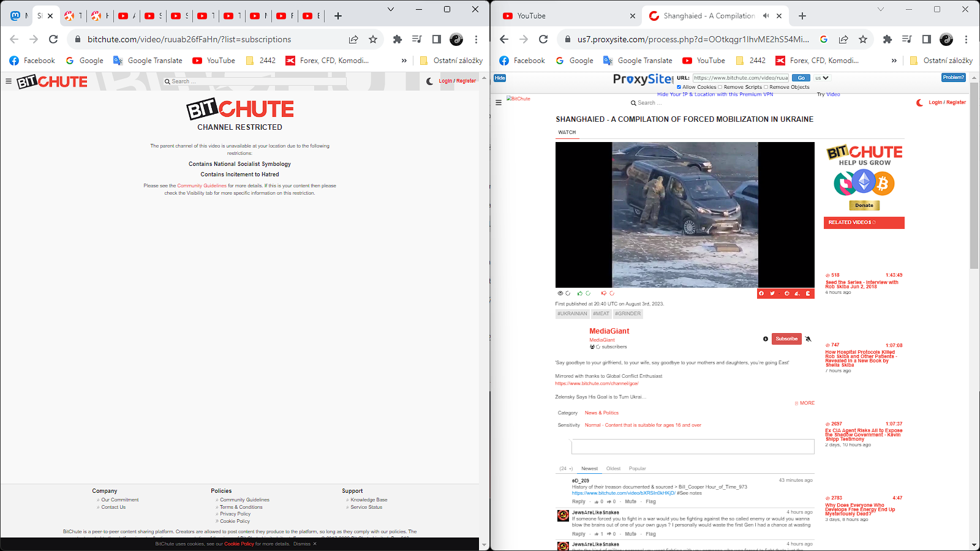Share the video via the Twitter icon

pos(772,293)
